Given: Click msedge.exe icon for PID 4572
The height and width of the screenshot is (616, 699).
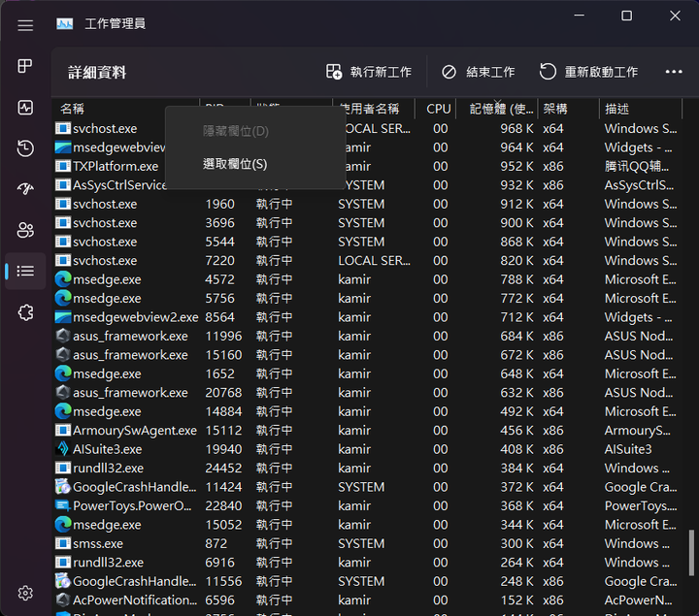Looking at the screenshot, I should point(63,279).
